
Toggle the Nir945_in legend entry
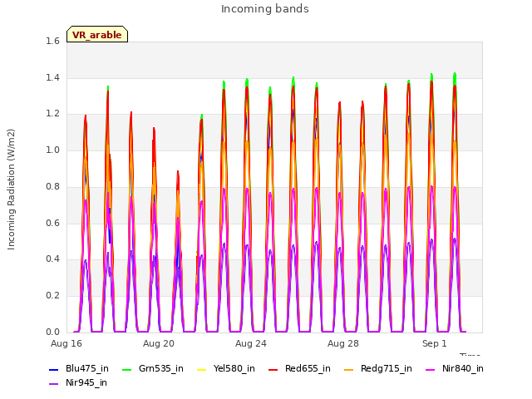coord(78,382)
